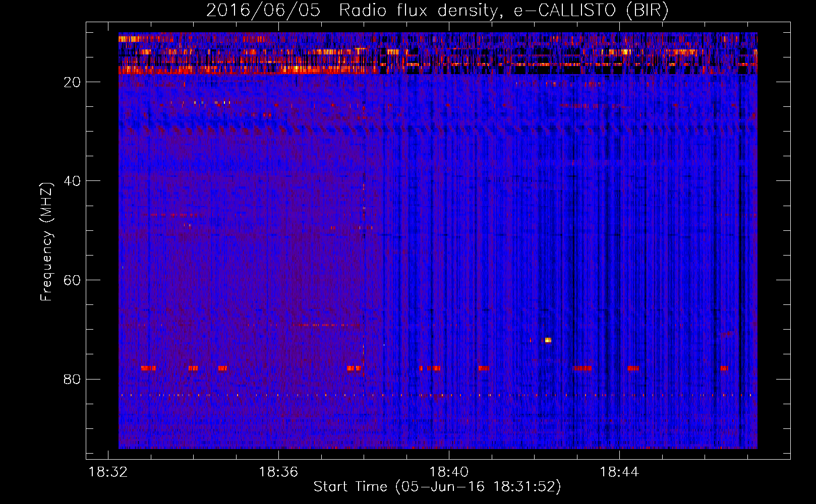
Task: Click the 18:32 time tick label
Action: coord(108,472)
